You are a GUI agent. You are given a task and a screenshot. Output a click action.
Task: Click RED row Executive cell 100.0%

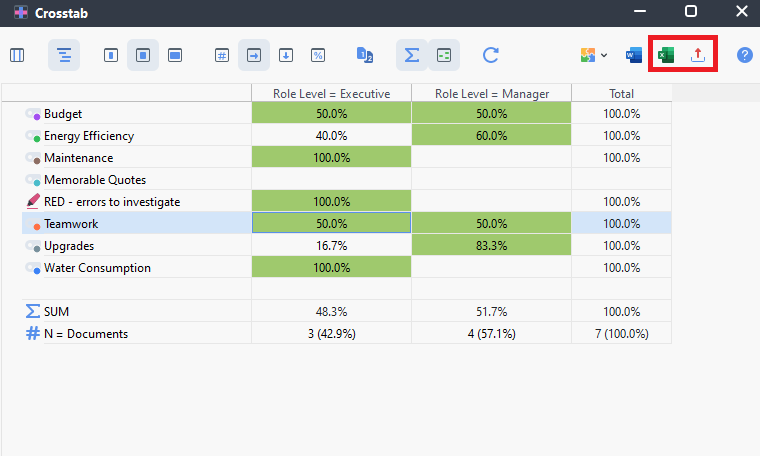point(332,202)
